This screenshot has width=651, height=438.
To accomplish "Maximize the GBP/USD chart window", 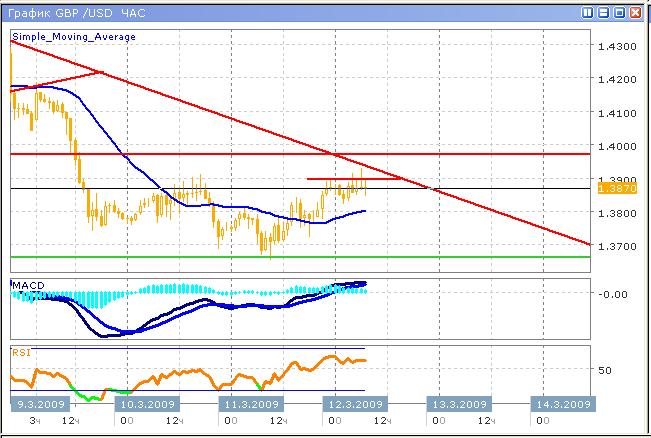I will coord(620,13).
